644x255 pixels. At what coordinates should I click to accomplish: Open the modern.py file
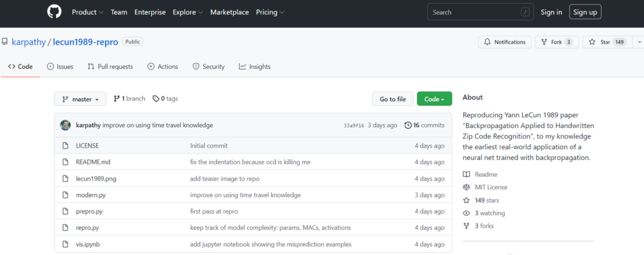pos(91,195)
